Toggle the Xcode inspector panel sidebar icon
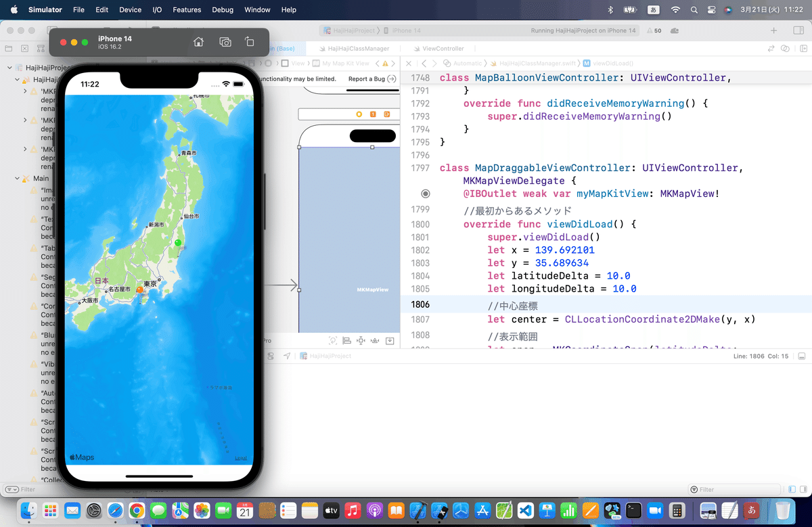The image size is (812, 527). click(797, 30)
